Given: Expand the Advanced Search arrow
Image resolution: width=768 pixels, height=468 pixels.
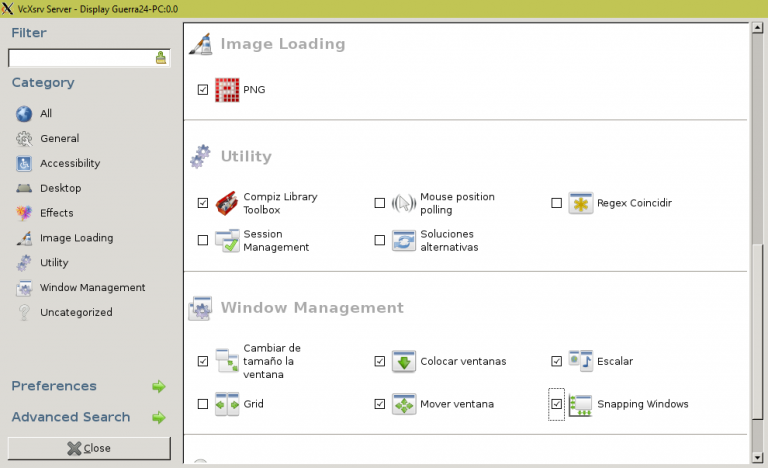Looking at the screenshot, I should coord(158,417).
